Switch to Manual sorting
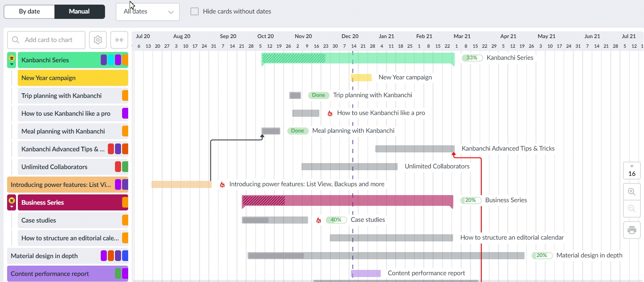Image resolution: width=644 pixels, height=282 pixels. [79, 11]
